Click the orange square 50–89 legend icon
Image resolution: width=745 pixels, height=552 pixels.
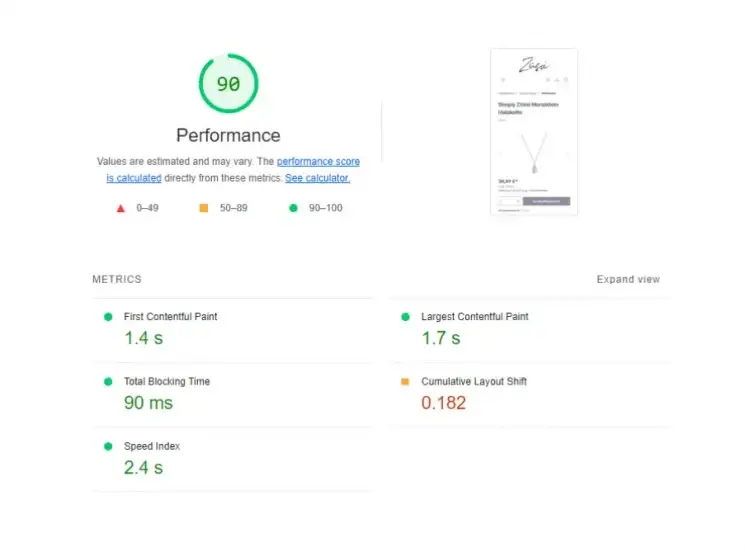coord(203,208)
